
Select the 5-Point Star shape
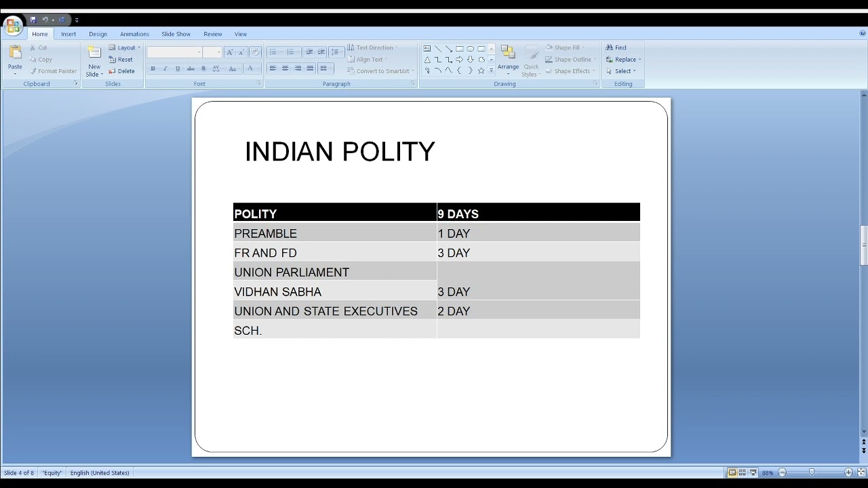click(481, 70)
